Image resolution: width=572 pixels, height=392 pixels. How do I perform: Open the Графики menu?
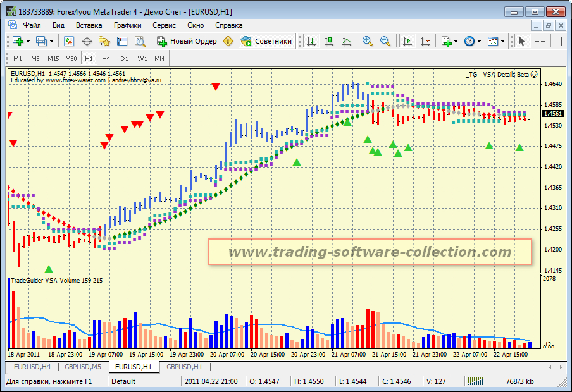(x=127, y=25)
